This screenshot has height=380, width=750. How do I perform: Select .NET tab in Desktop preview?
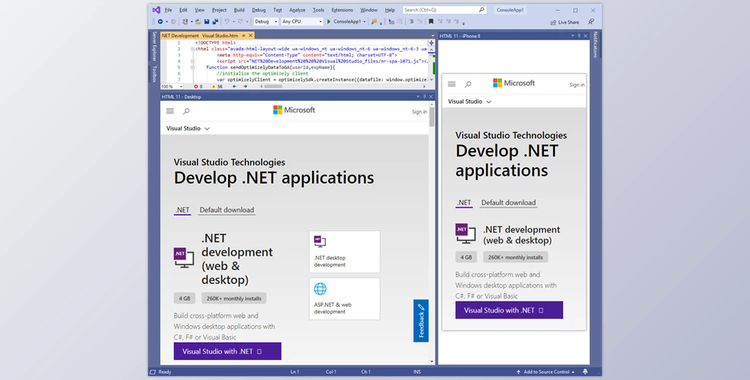[x=182, y=210]
